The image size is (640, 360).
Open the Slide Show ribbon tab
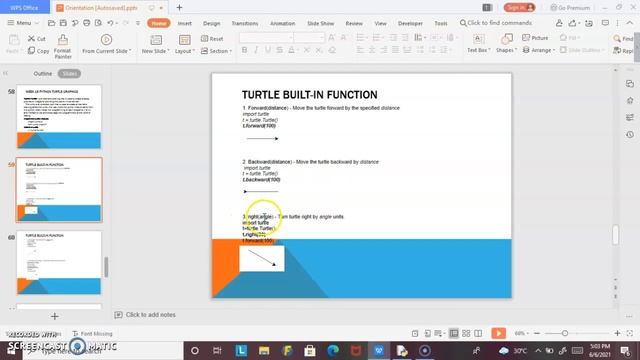(x=320, y=23)
